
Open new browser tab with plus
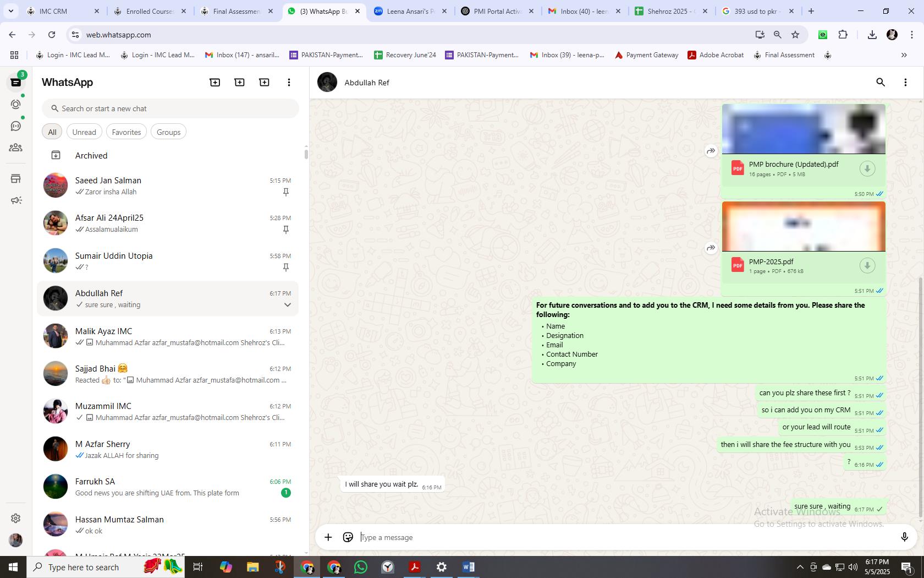[x=811, y=11]
